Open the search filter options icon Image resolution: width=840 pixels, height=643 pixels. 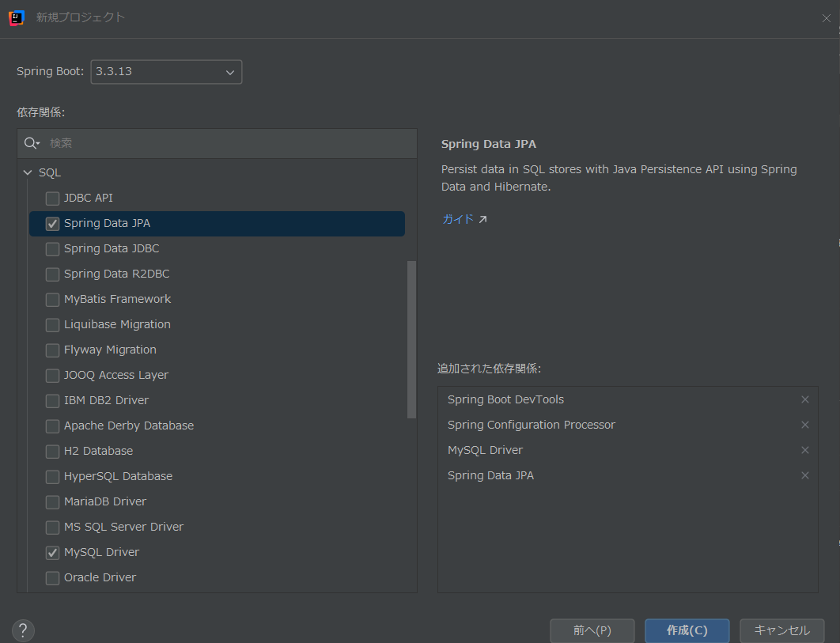(32, 143)
